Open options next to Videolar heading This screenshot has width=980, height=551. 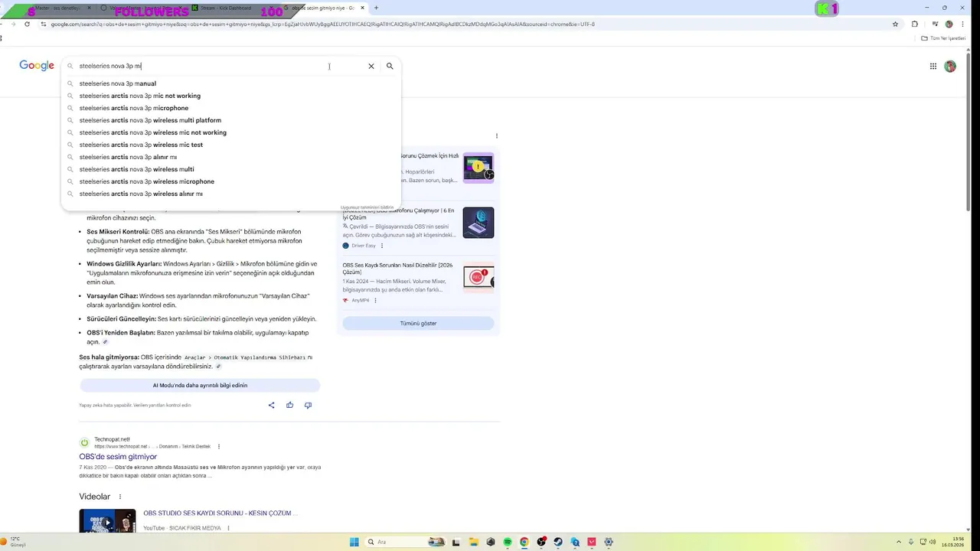[x=120, y=497]
